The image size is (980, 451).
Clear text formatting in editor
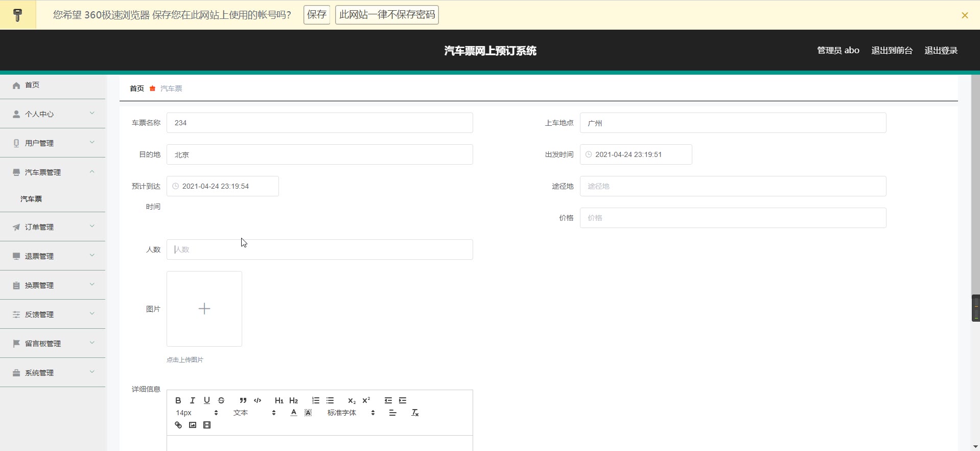click(x=415, y=413)
